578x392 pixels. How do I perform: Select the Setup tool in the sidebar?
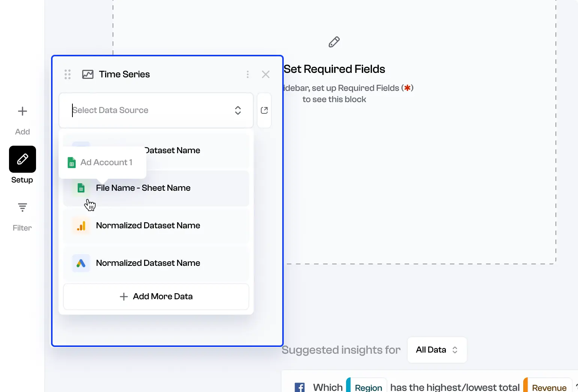tap(22, 159)
